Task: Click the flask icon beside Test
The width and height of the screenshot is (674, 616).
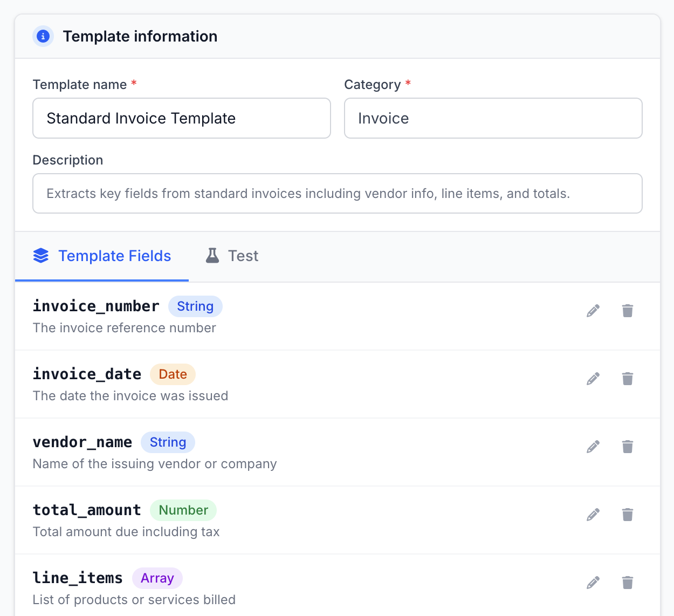Action: pos(212,255)
